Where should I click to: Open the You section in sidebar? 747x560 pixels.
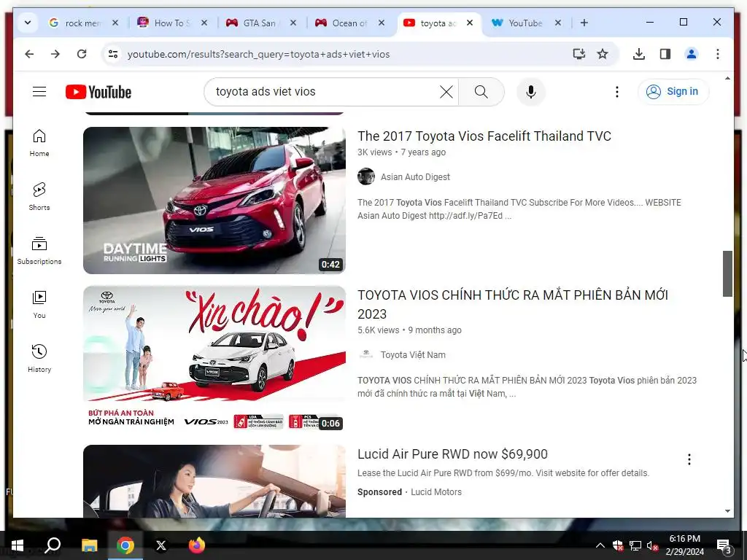point(39,305)
